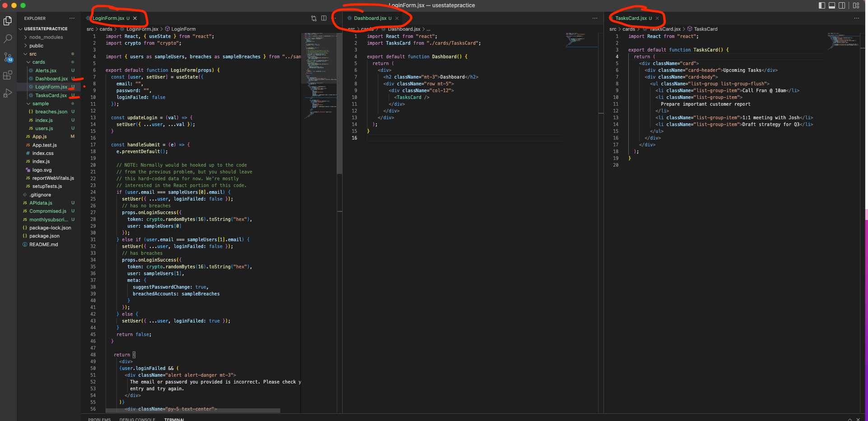Image resolution: width=868 pixels, height=421 pixels.
Task: Click the LoginForm horizontal scrollbar
Action: tap(193, 411)
